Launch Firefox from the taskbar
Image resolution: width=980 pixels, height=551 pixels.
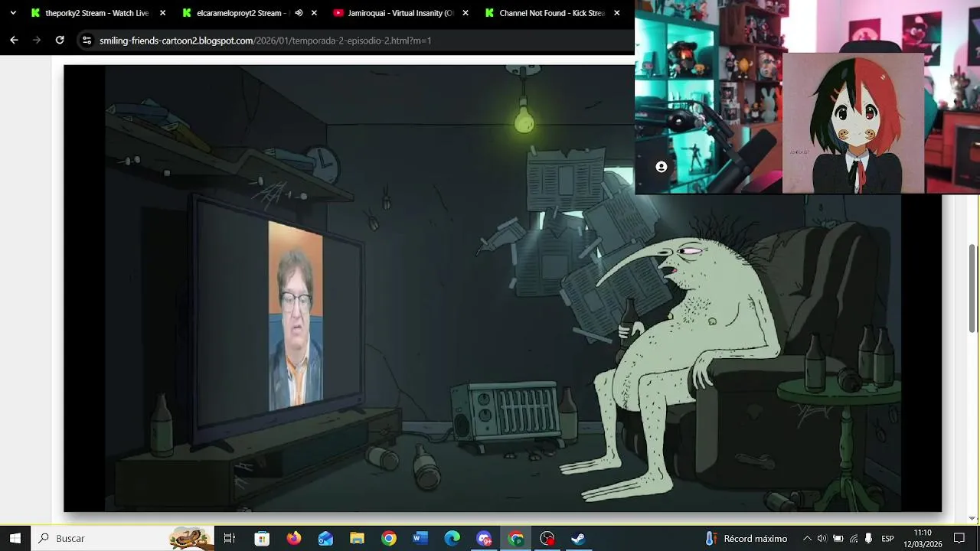tap(294, 538)
